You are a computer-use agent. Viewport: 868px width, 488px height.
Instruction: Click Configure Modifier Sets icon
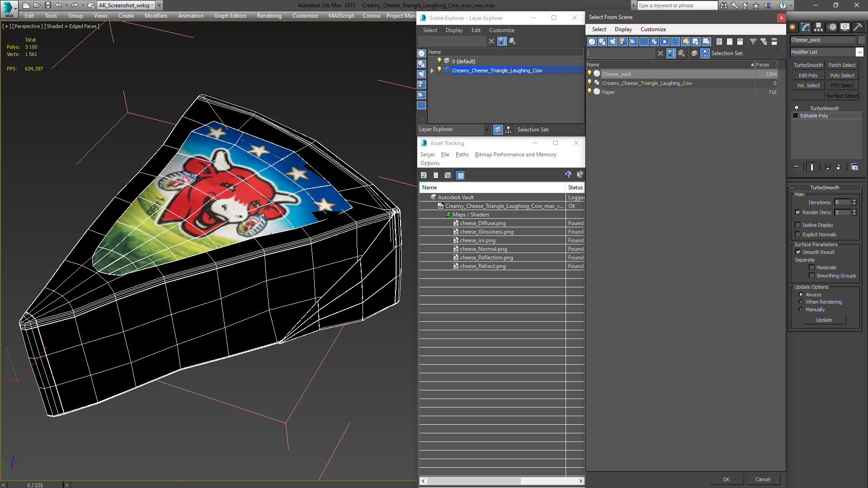854,167
